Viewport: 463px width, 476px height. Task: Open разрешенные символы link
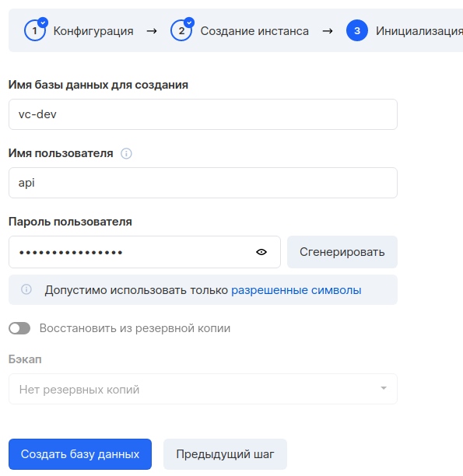pyautogui.click(x=296, y=290)
